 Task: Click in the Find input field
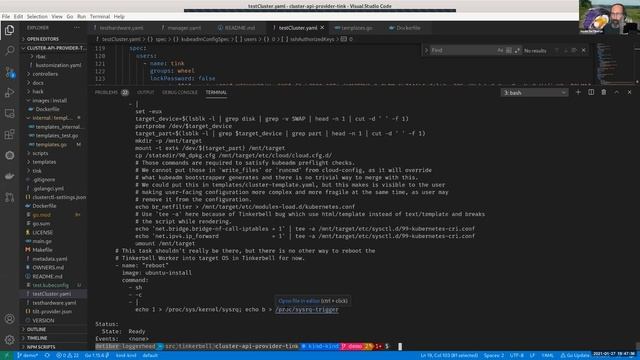click(462, 50)
